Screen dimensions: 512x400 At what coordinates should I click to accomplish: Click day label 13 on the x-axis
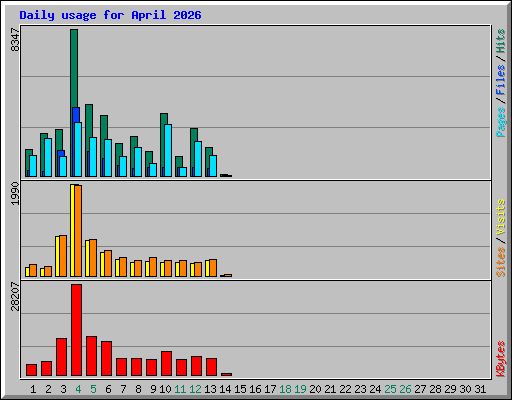coord(210,389)
